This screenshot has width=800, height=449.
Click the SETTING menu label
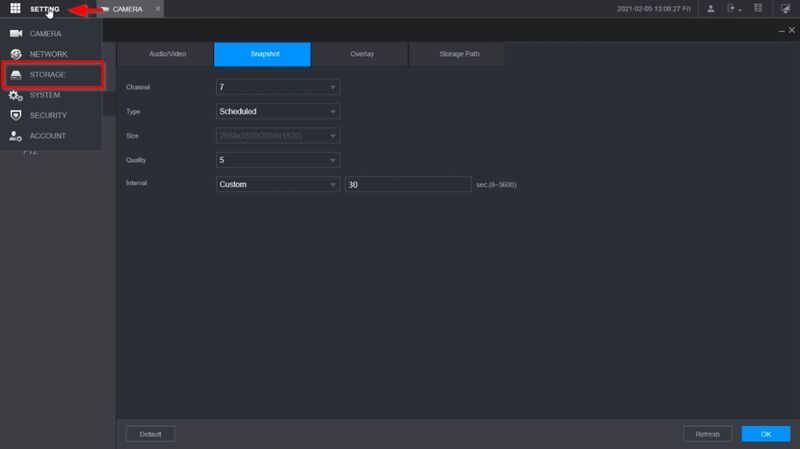(44, 9)
